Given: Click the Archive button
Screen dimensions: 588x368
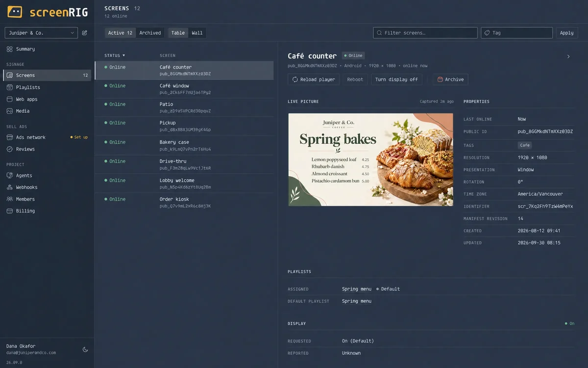Looking at the screenshot, I should [x=450, y=79].
